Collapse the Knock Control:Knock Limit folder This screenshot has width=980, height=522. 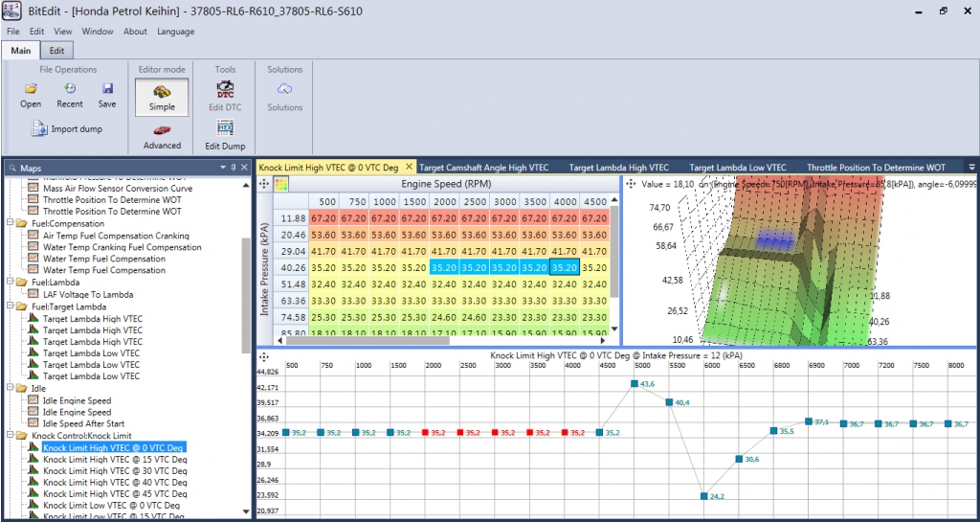point(10,435)
